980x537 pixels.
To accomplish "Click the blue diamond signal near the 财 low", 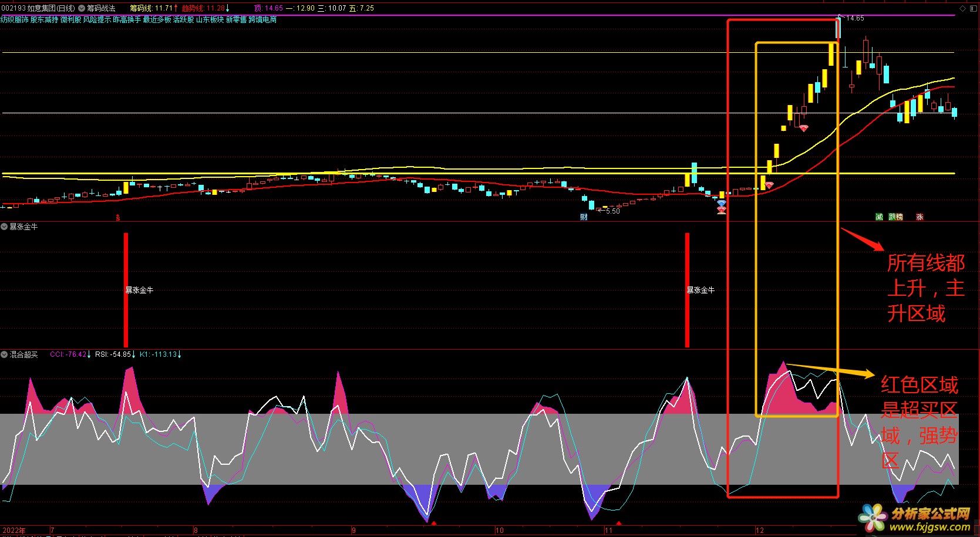I will tap(722, 203).
